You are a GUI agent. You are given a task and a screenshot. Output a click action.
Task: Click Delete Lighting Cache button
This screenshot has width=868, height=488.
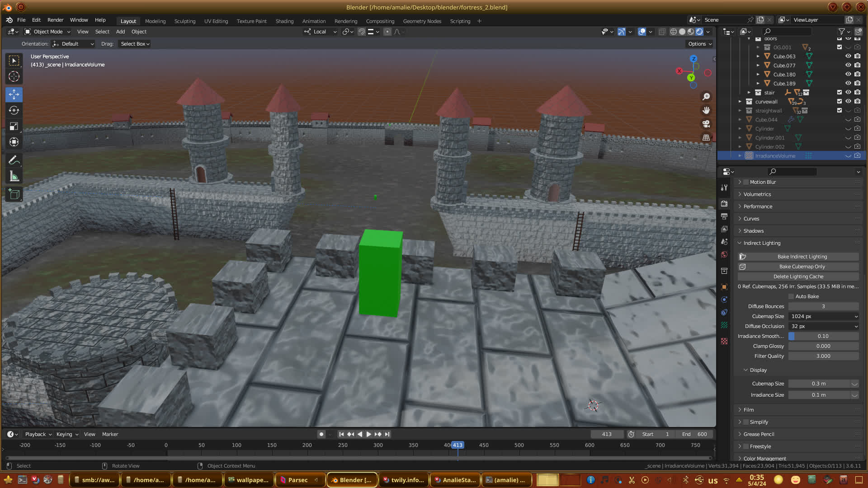tap(798, 277)
